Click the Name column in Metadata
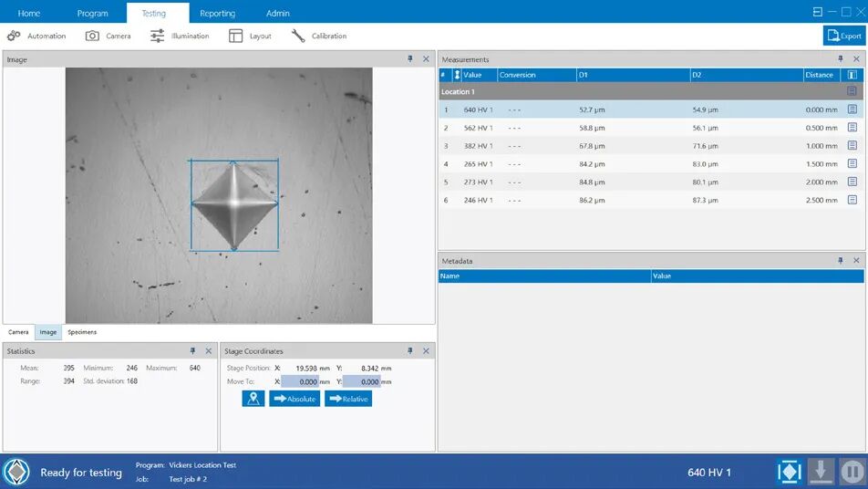 (544, 276)
